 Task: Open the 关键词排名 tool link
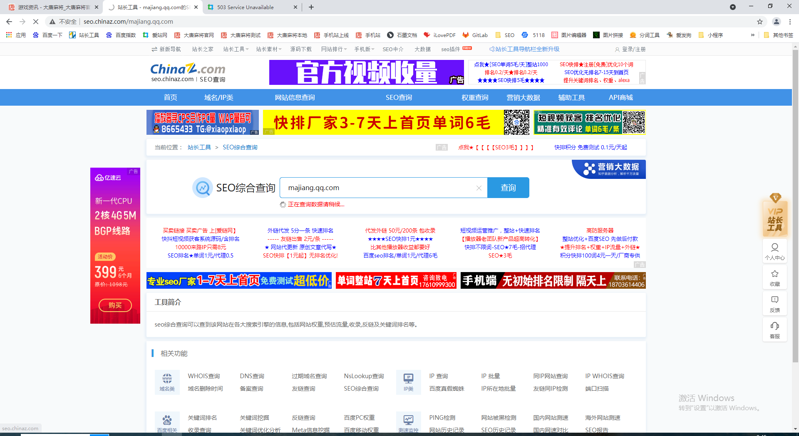(x=202, y=418)
